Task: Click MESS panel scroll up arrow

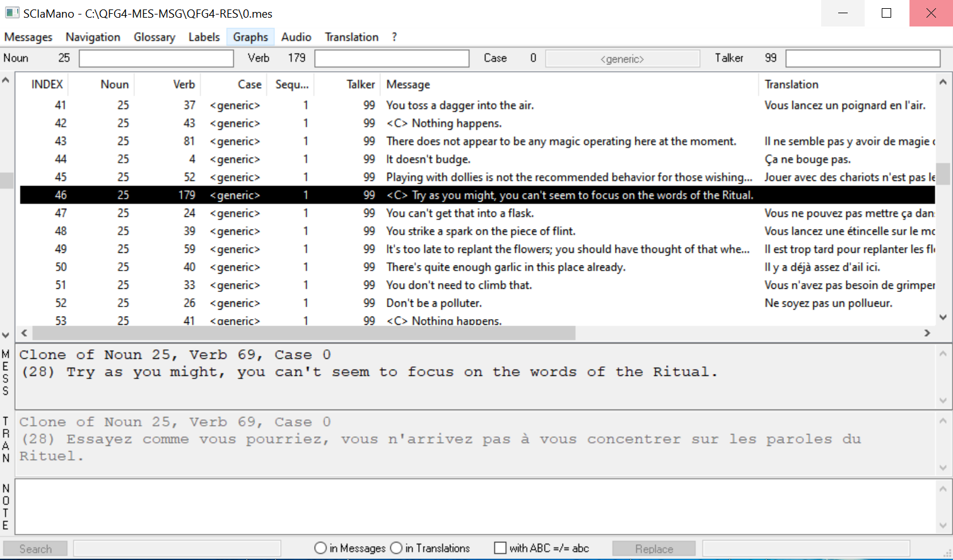Action: click(x=943, y=353)
